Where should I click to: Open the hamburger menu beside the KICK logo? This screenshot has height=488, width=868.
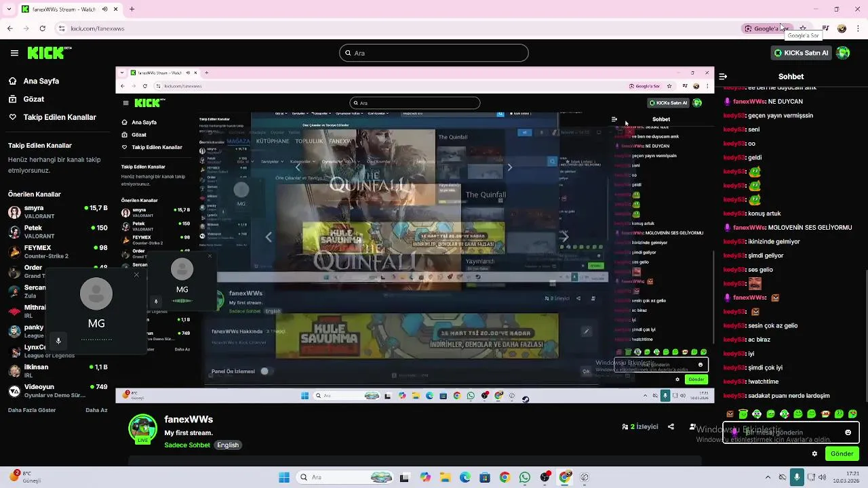coord(14,53)
